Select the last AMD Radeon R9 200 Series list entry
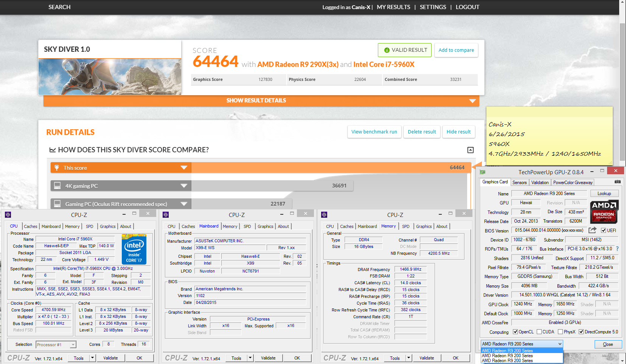626x364 pixels. (x=522, y=361)
